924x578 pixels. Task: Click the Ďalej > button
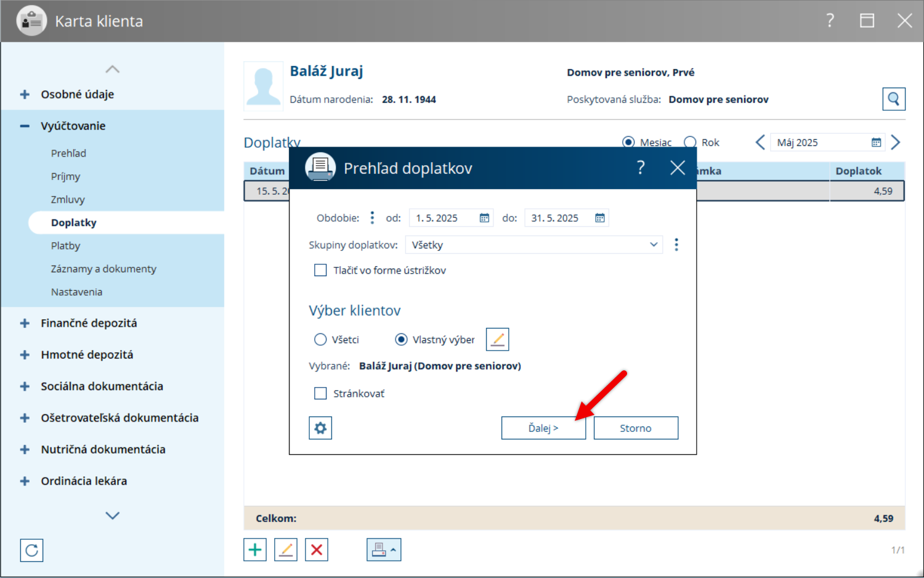(x=543, y=428)
